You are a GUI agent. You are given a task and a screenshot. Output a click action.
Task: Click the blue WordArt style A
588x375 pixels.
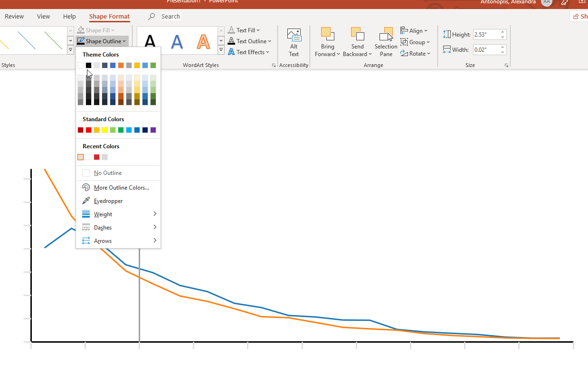pos(177,42)
